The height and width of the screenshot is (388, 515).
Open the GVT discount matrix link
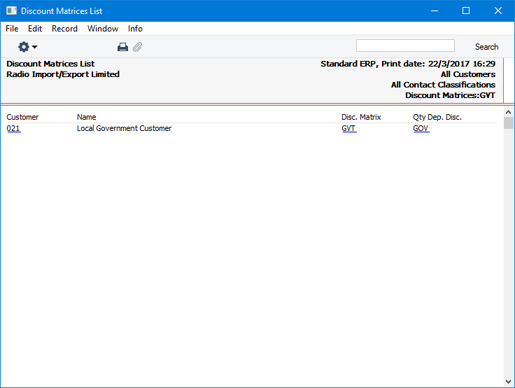pos(349,128)
